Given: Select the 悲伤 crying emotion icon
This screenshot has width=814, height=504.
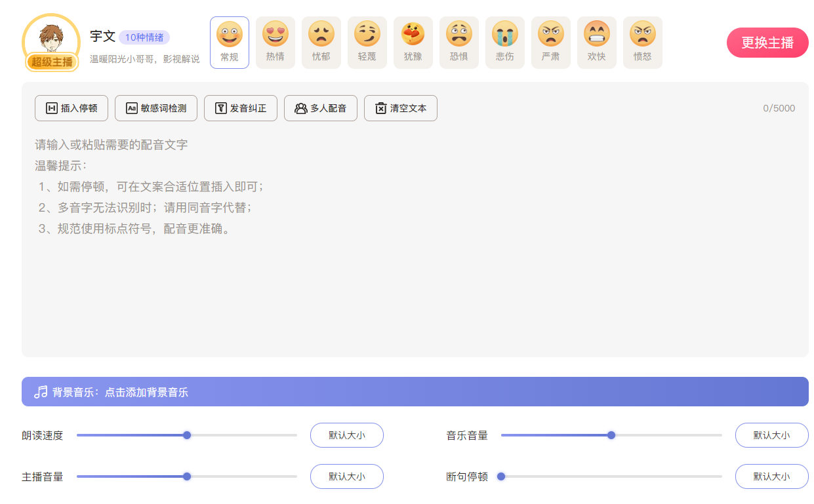Looking at the screenshot, I should pos(505,42).
